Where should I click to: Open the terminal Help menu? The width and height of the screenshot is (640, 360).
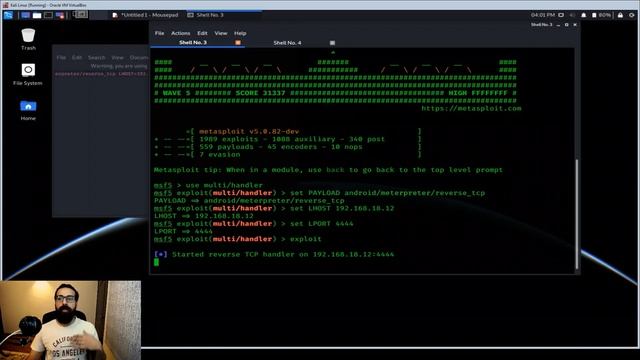(240, 33)
